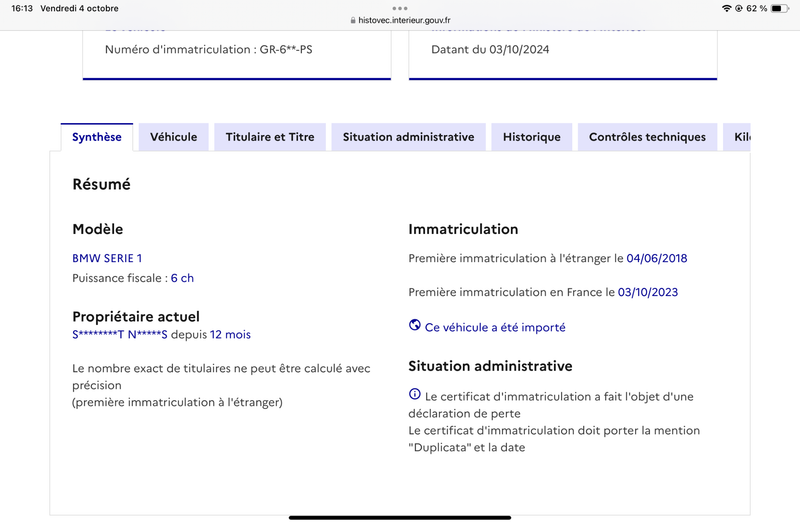The width and height of the screenshot is (800, 525).
Task: Click the 'Résumé' heading
Action: click(x=102, y=184)
